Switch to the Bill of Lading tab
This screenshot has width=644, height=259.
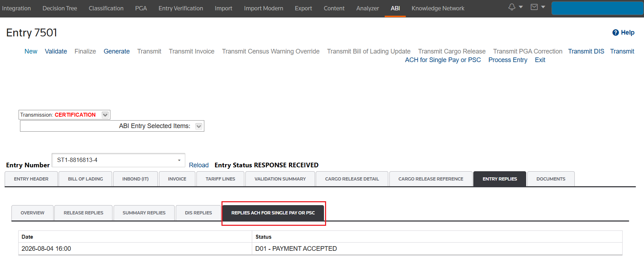pos(85,179)
